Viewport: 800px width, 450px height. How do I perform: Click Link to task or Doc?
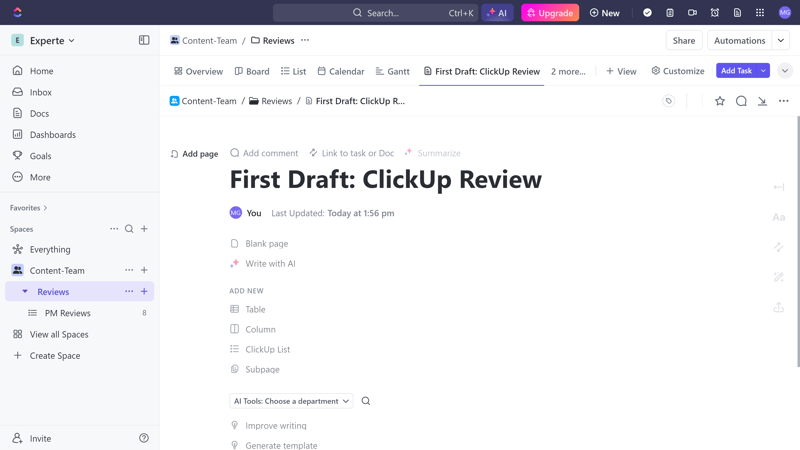(x=352, y=153)
